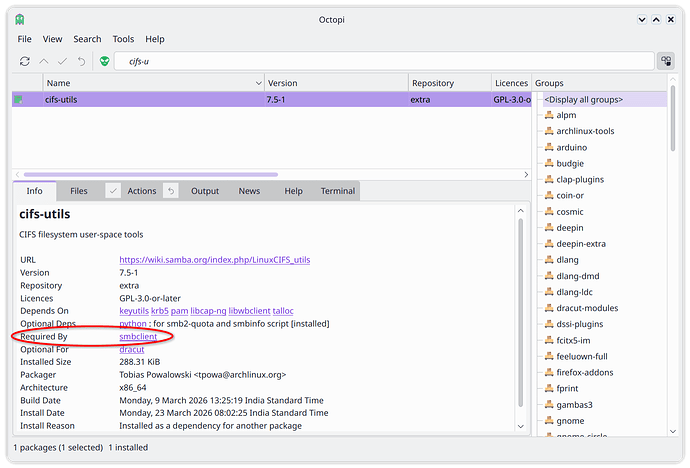Open the samba wiki URL link
The image size is (690, 468).
pos(215,260)
